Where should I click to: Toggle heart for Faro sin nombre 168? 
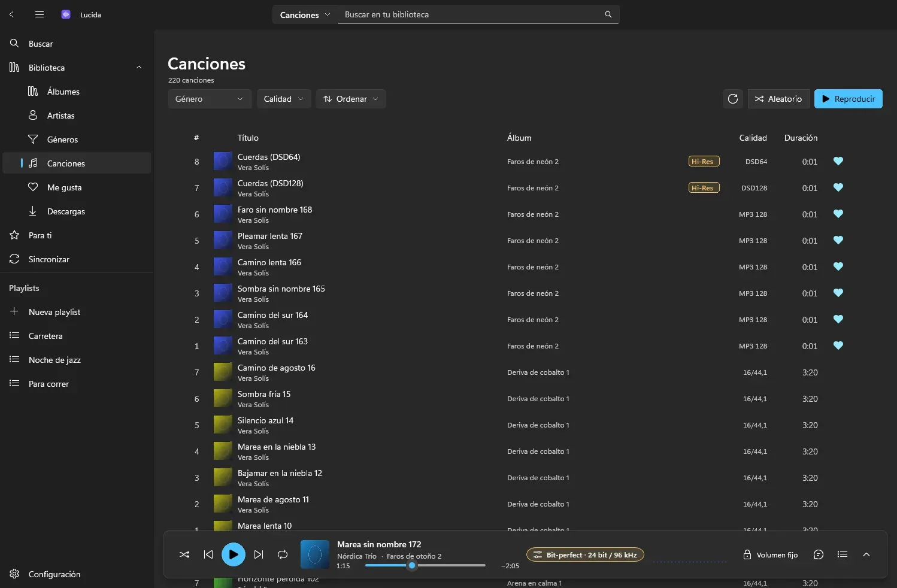838,214
